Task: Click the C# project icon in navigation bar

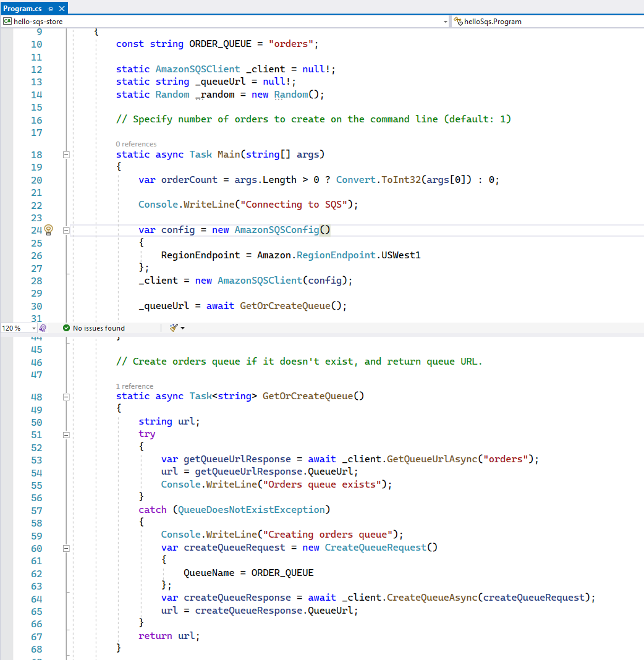Action: (7, 21)
